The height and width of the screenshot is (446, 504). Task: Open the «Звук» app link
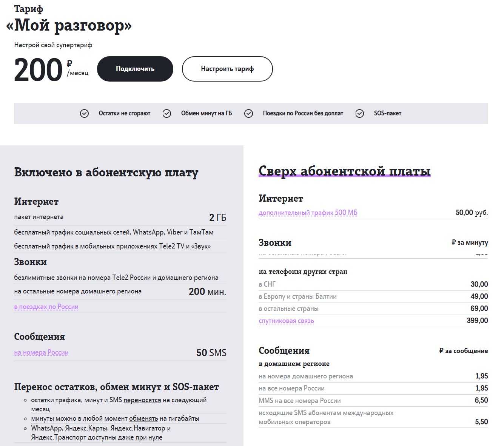coord(201,246)
